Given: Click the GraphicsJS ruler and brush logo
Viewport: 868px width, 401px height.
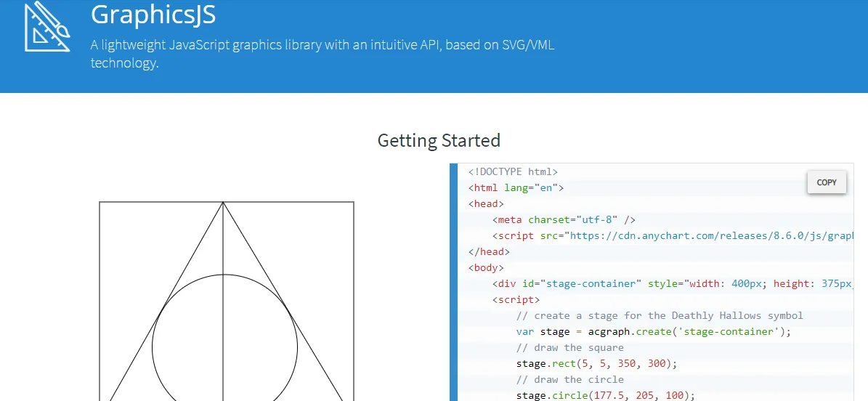Looking at the screenshot, I should pos(47,26).
